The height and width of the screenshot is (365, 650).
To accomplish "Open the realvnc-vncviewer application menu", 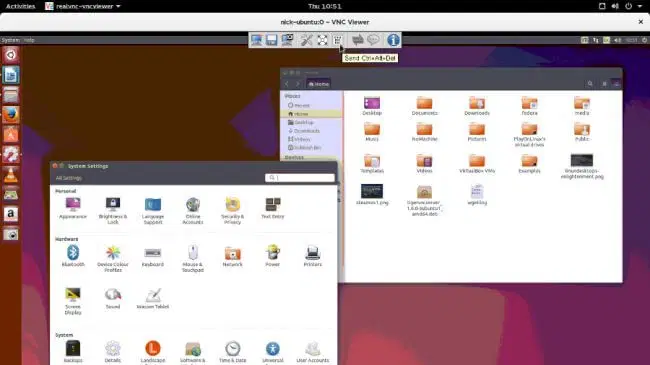I will coord(83,6).
